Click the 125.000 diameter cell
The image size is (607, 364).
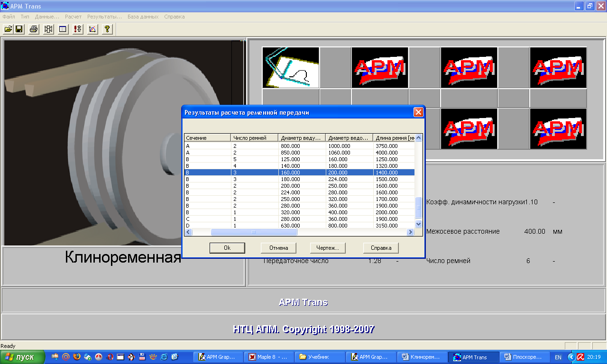[x=303, y=159]
